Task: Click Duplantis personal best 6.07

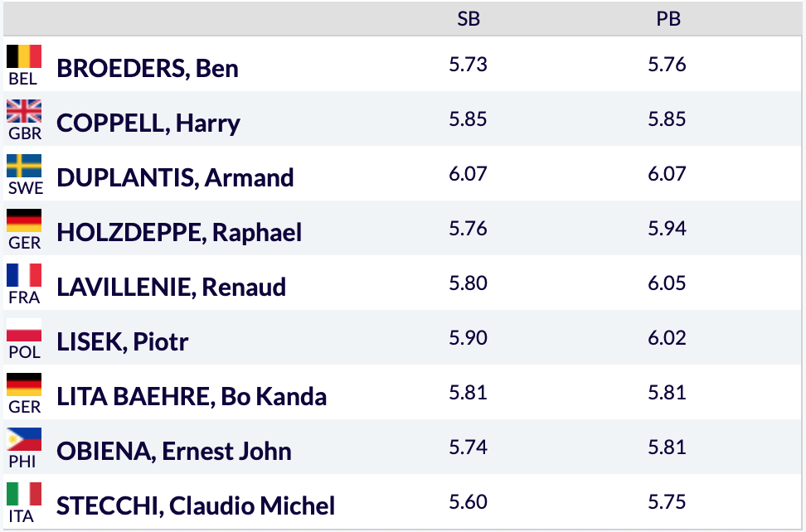Action: coord(667,173)
